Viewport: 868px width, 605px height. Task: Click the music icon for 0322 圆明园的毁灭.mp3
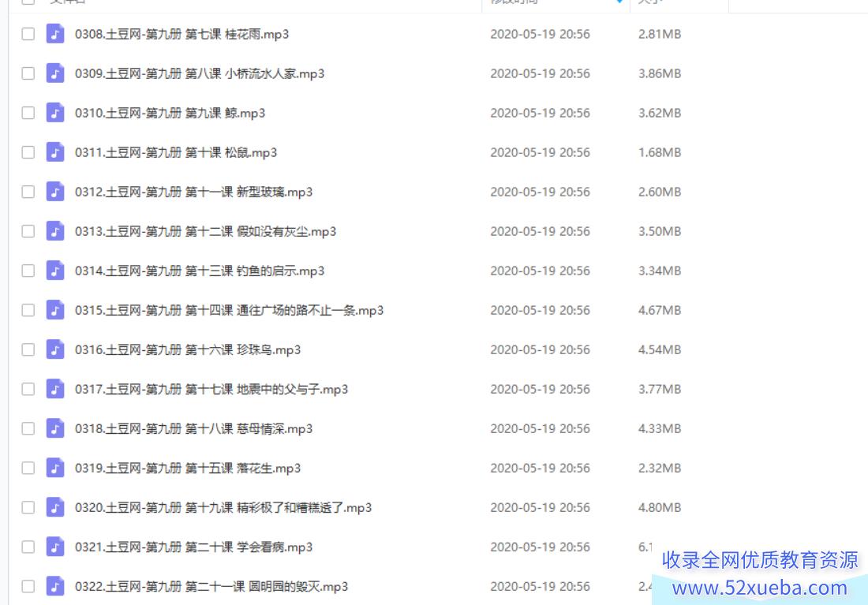tap(54, 586)
